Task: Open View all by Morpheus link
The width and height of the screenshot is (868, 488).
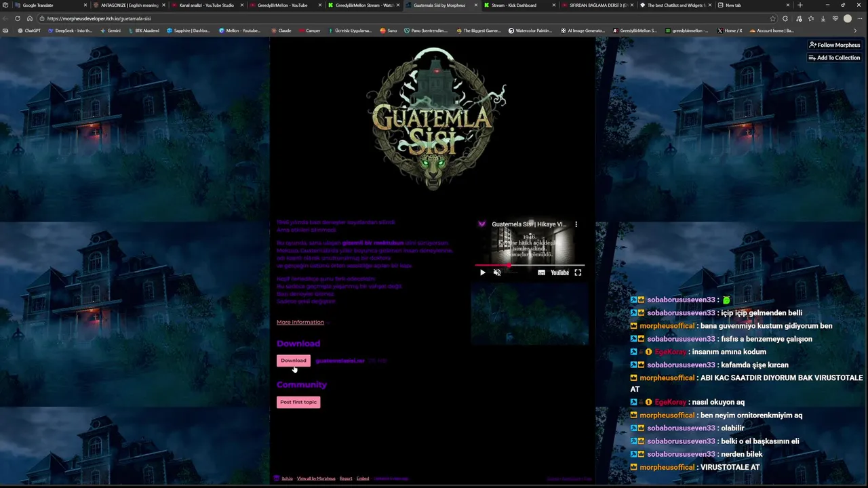Action: pyautogui.click(x=316, y=479)
